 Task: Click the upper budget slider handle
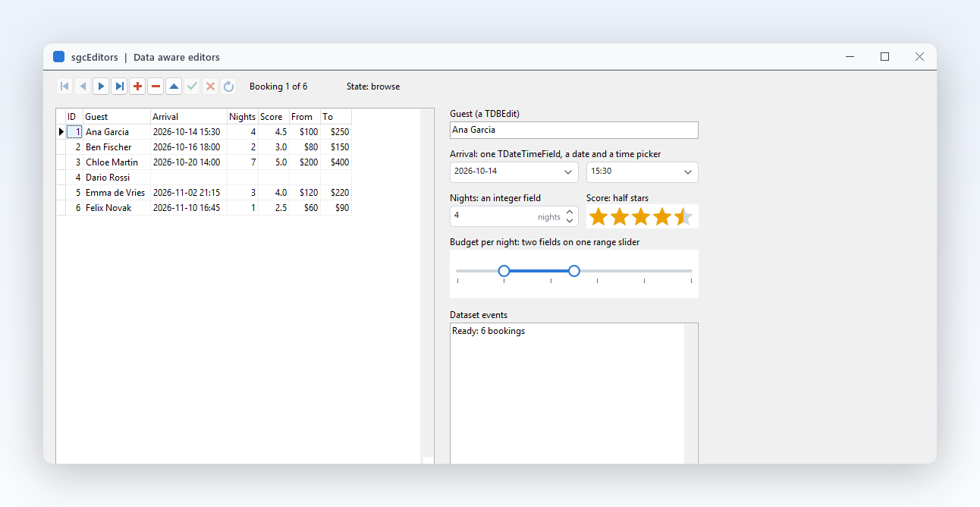tap(574, 271)
